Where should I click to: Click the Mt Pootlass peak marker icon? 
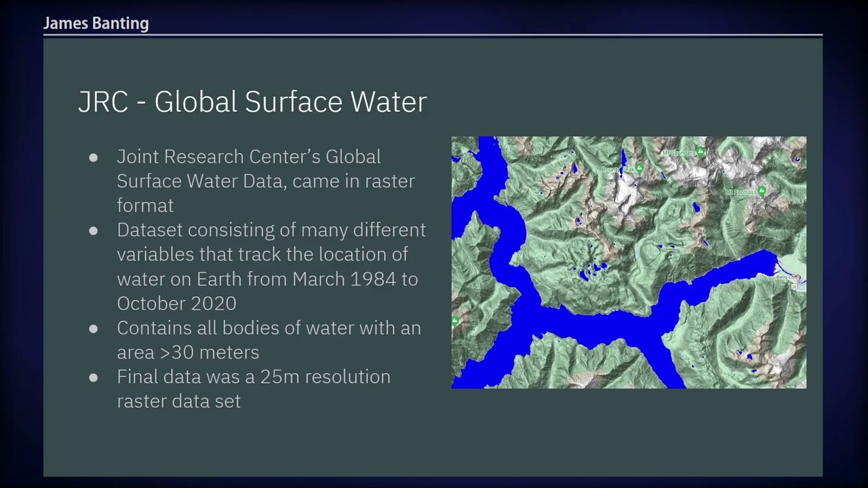(762, 191)
